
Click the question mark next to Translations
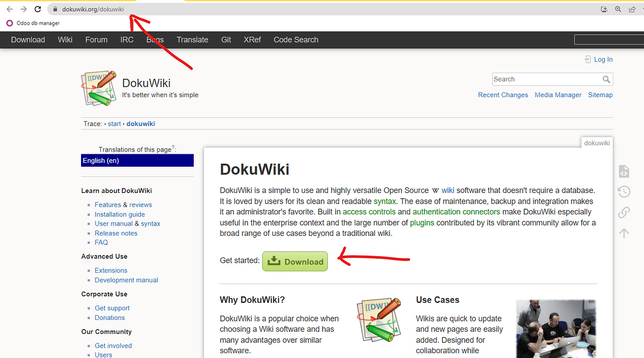(x=173, y=148)
